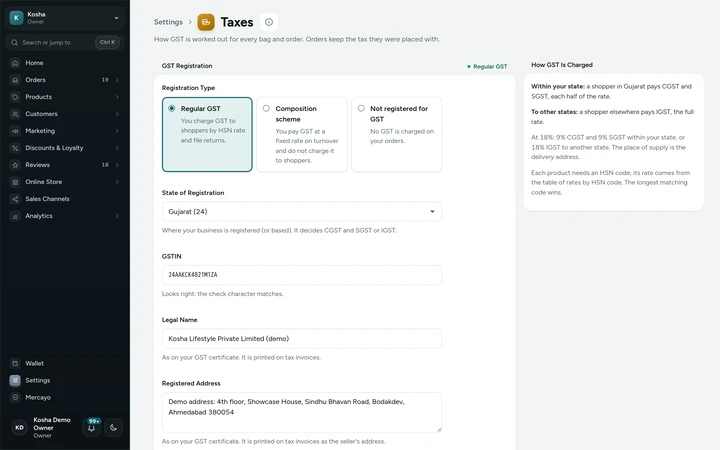Screen dimensions: 720x450
Task: Click the Reviews star icon
Action: click(x=15, y=165)
